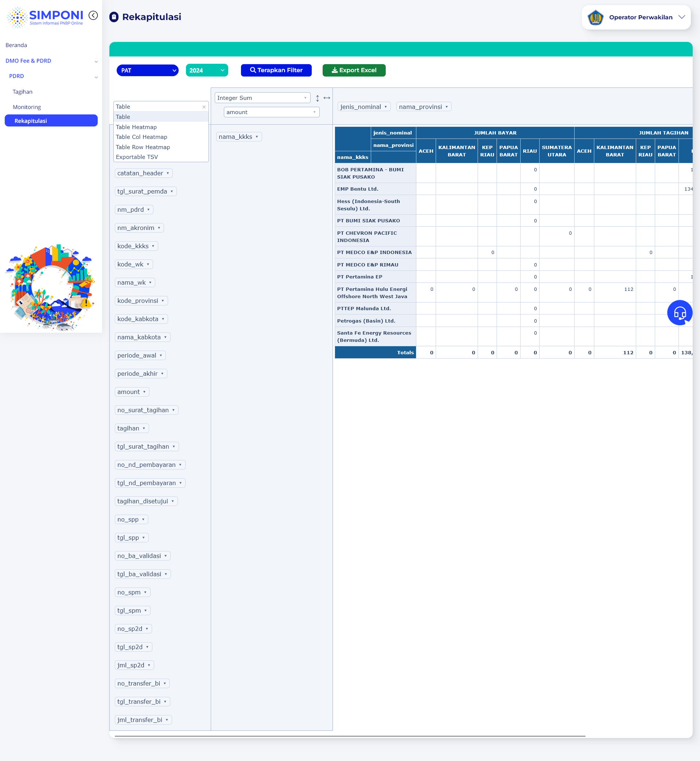Expand the DMO Fee & PDRD menu
Image resolution: width=700 pixels, height=761 pixels.
51,61
